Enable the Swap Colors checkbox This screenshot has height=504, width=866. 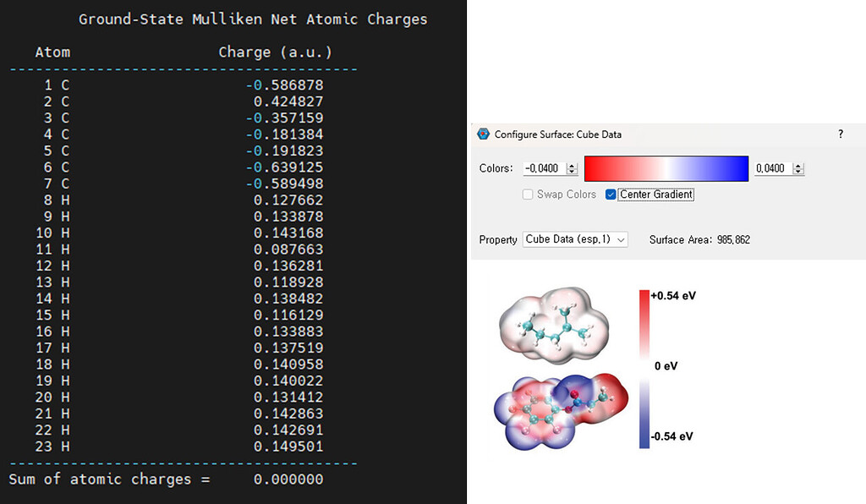tap(529, 194)
